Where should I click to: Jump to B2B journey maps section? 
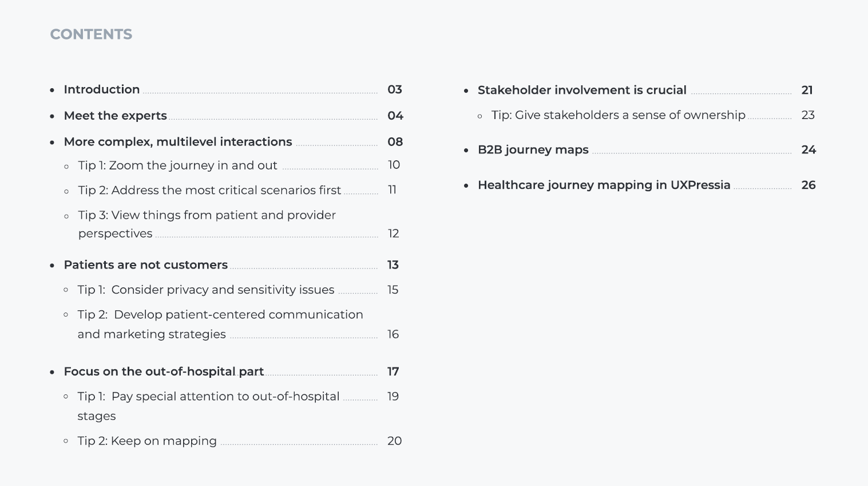[533, 150]
